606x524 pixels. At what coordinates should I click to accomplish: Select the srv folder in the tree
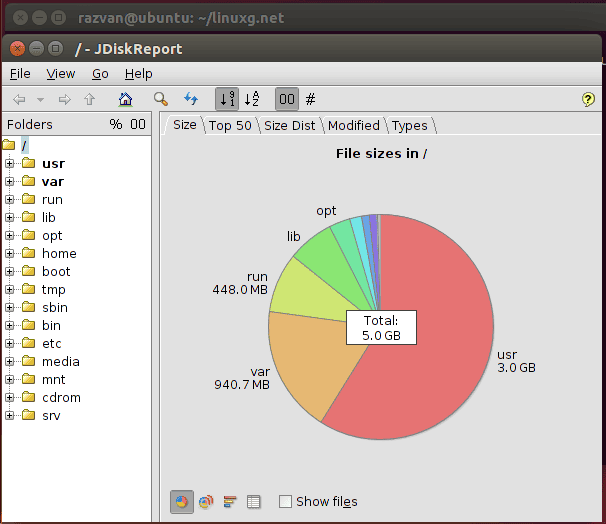51,415
